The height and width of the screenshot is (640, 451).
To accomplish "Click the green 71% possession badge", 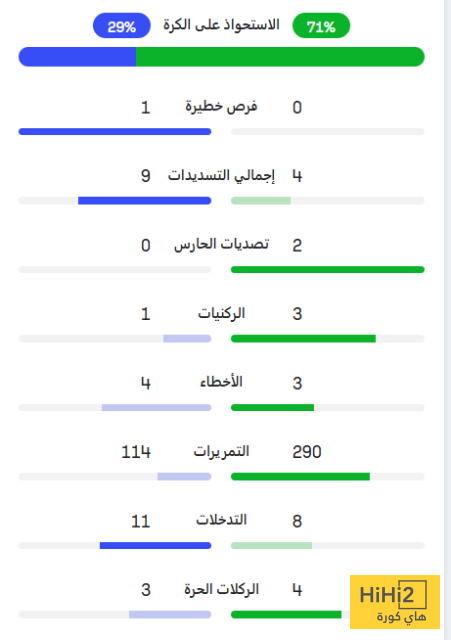I will click(321, 26).
